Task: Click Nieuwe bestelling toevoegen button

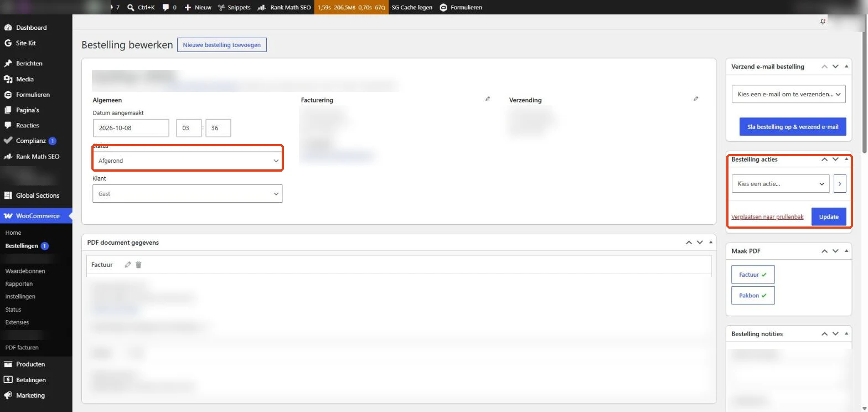Action: coord(222,45)
